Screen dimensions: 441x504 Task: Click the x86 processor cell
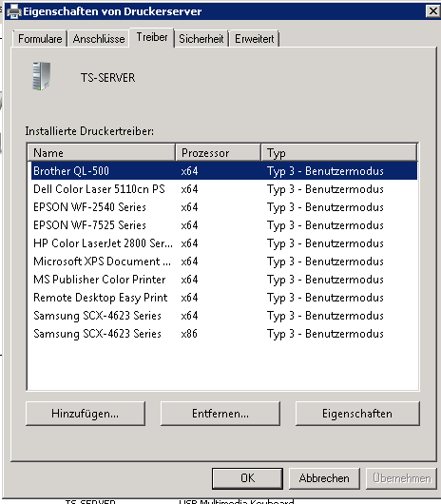(189, 334)
